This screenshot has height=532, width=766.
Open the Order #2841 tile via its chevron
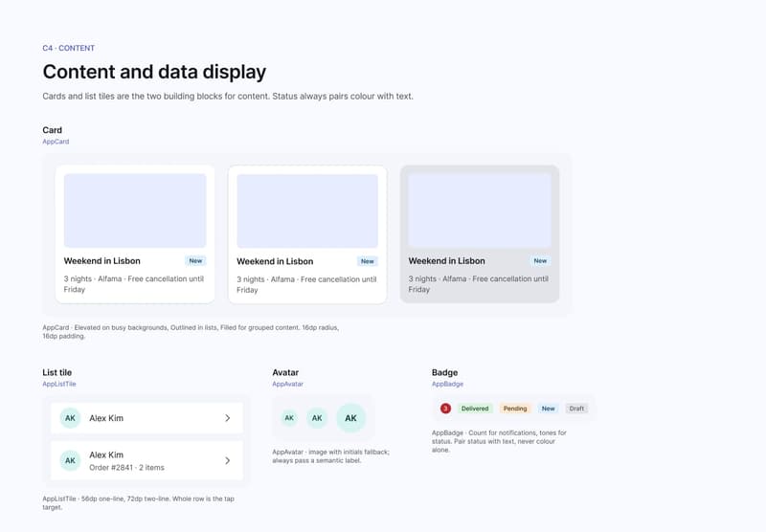tap(228, 460)
